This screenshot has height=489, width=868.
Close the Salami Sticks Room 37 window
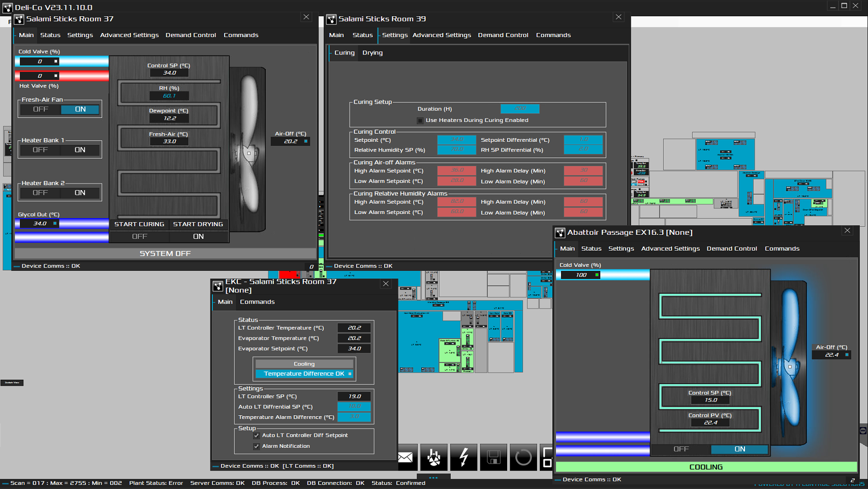pos(306,17)
